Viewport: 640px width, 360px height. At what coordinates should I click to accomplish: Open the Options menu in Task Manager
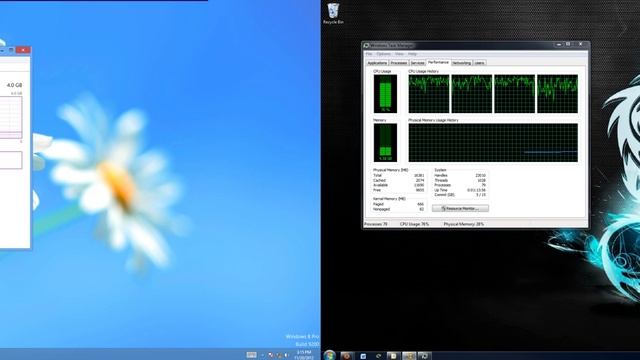tap(384, 54)
